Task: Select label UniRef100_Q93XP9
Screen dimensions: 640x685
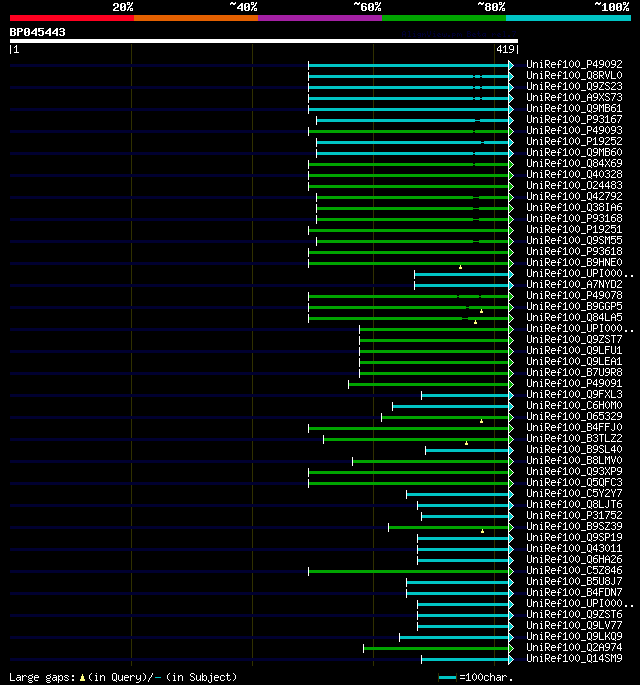Action: coord(574,471)
